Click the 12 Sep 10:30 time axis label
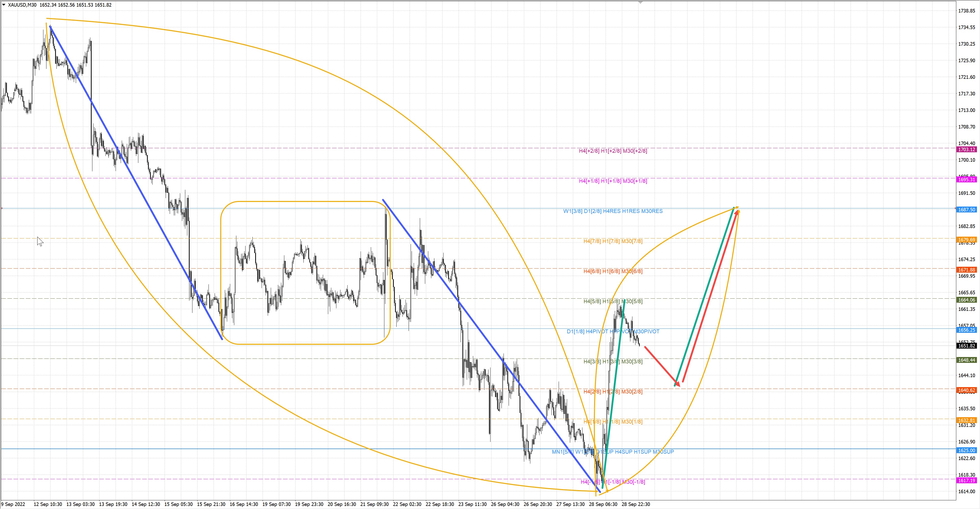The height and width of the screenshot is (509, 980). coord(47,504)
